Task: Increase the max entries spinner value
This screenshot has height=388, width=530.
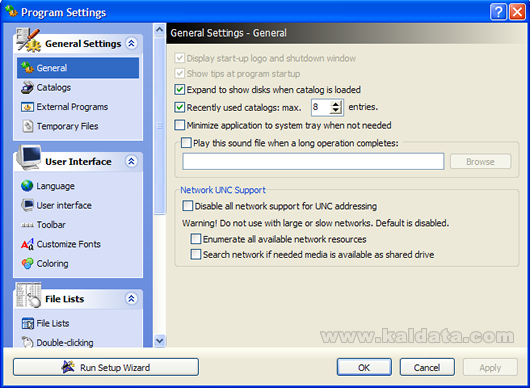Action: pos(336,104)
